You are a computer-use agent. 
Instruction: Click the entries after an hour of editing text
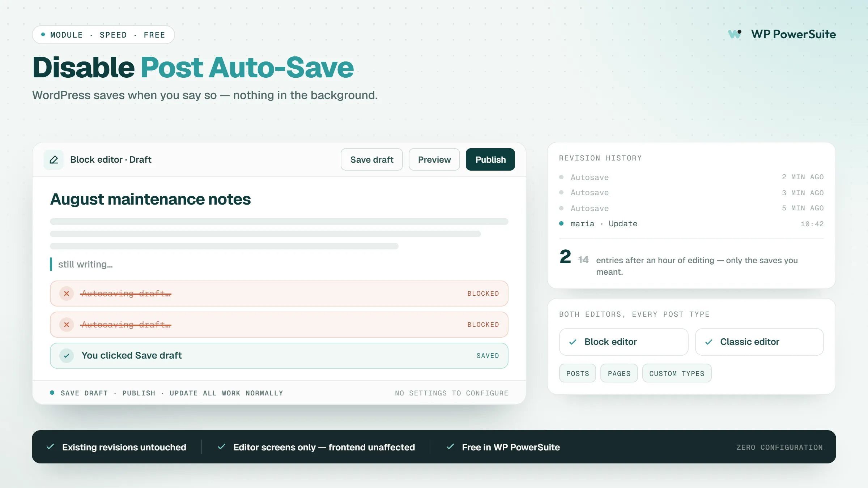click(697, 266)
